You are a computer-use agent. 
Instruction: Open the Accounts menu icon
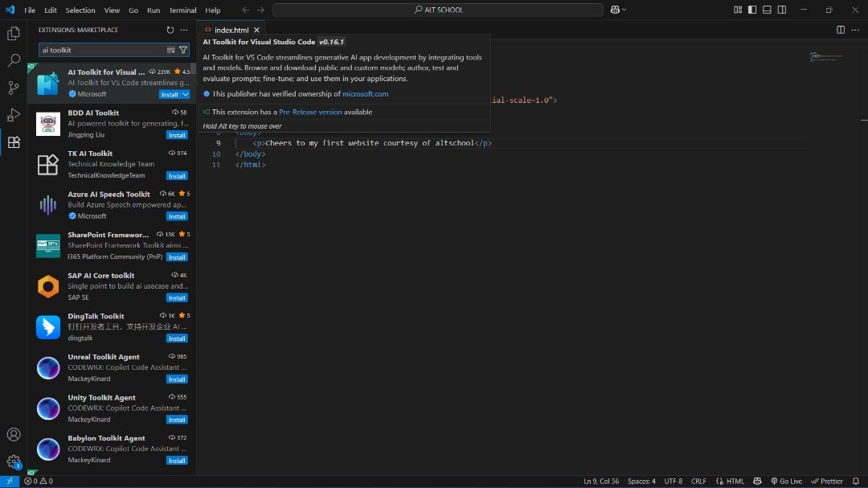14,434
